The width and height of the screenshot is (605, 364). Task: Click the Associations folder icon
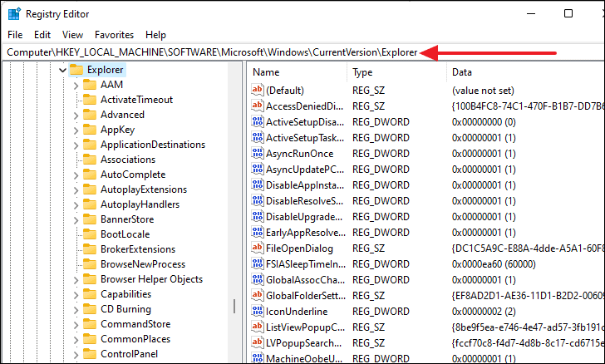(90, 160)
